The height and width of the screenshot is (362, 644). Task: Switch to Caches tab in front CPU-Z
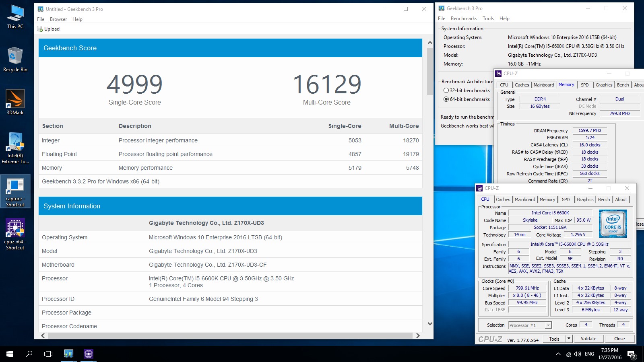pyautogui.click(x=503, y=200)
